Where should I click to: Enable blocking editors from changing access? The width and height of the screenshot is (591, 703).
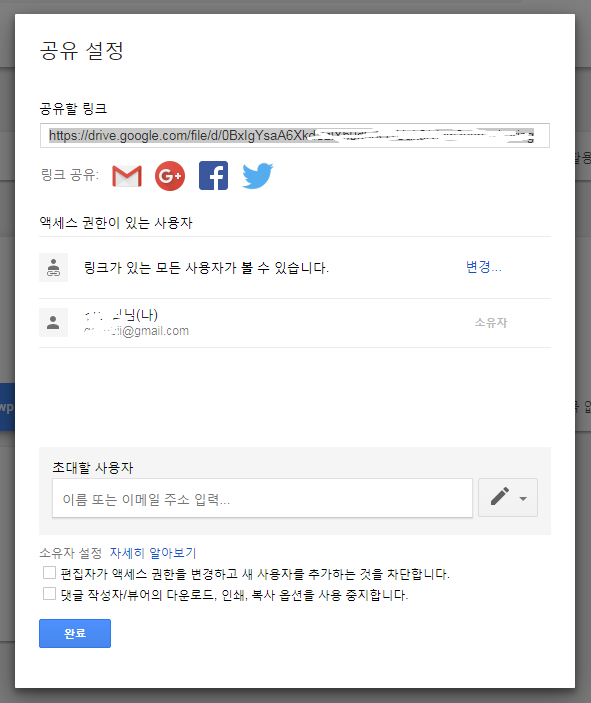pyautogui.click(x=49, y=573)
